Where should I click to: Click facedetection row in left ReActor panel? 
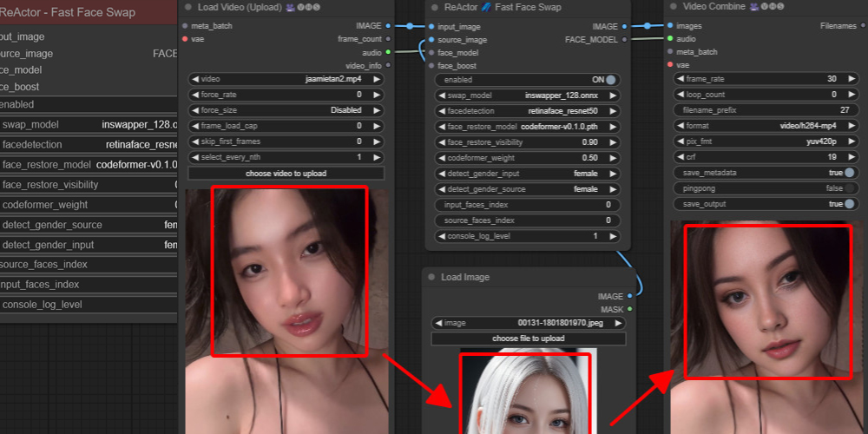[89, 144]
